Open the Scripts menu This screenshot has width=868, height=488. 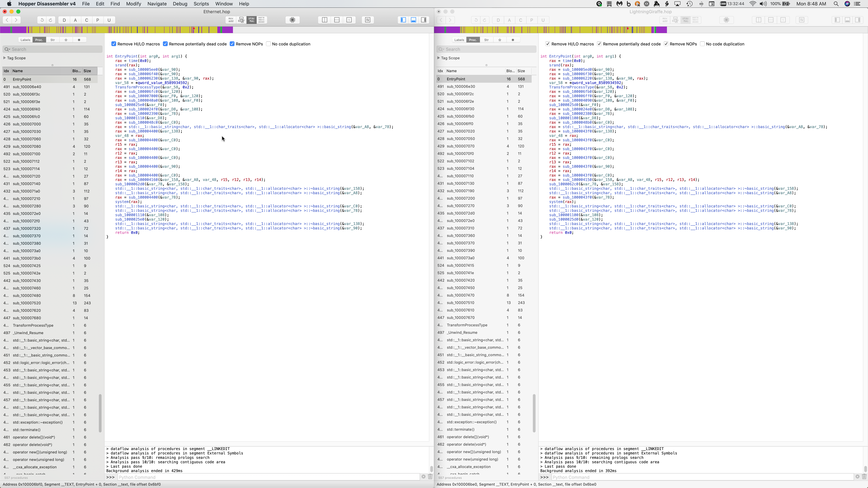coord(201,4)
